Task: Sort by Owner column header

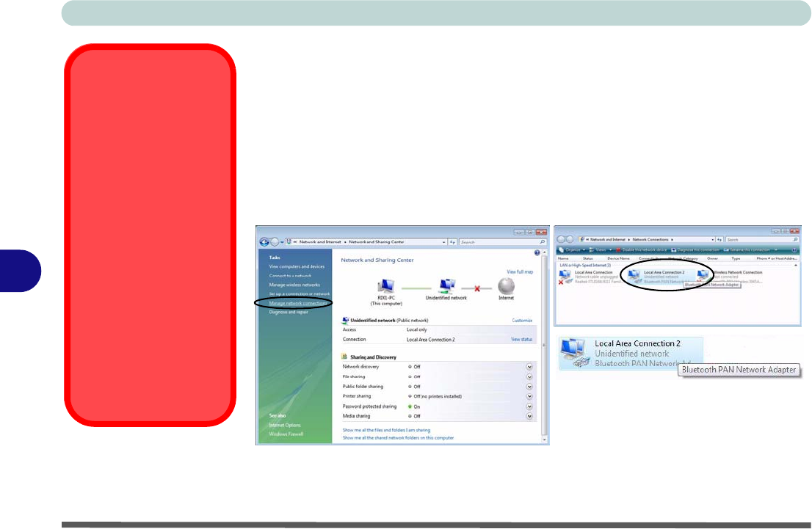Action: 713,258
